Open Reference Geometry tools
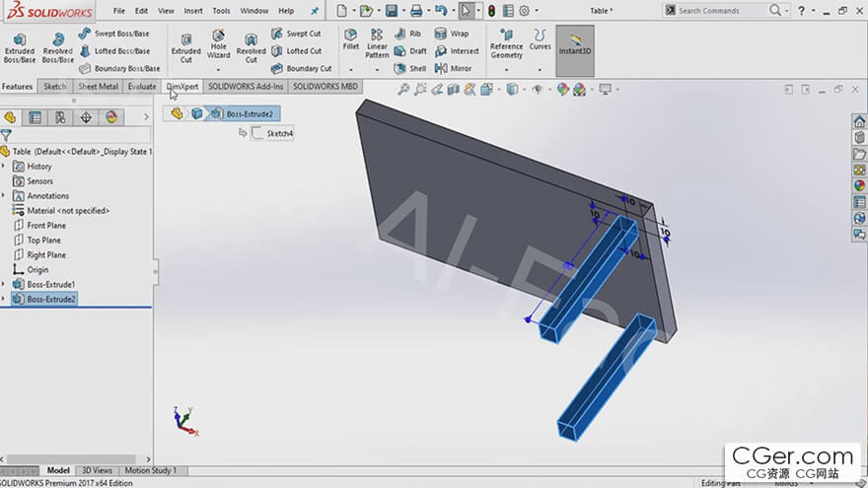868x488 pixels. tap(506, 43)
